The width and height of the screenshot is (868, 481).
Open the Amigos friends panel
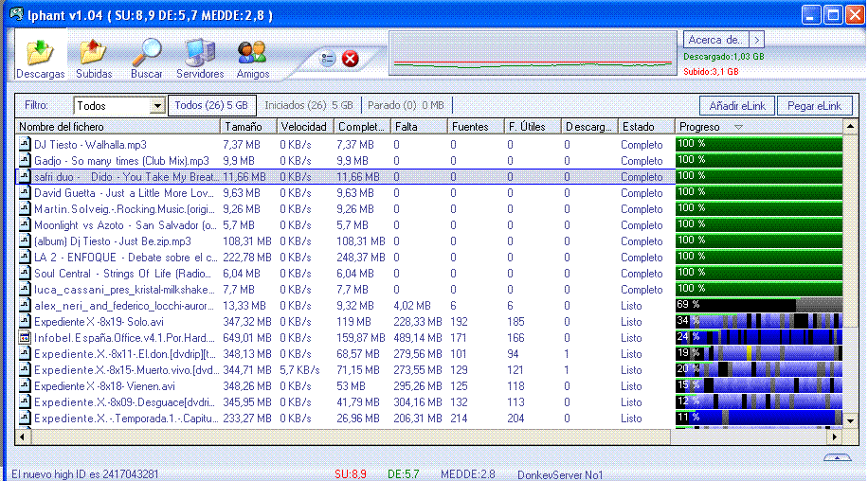[252, 56]
